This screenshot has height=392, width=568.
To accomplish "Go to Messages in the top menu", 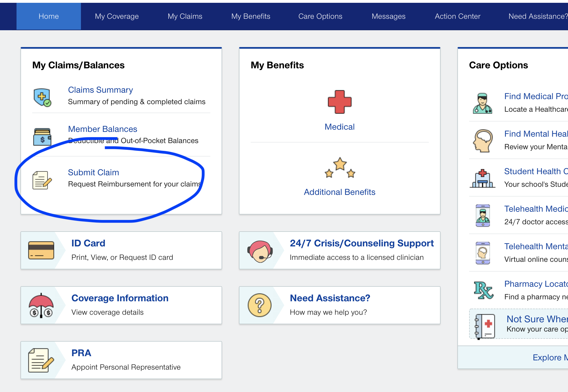I will click(388, 17).
